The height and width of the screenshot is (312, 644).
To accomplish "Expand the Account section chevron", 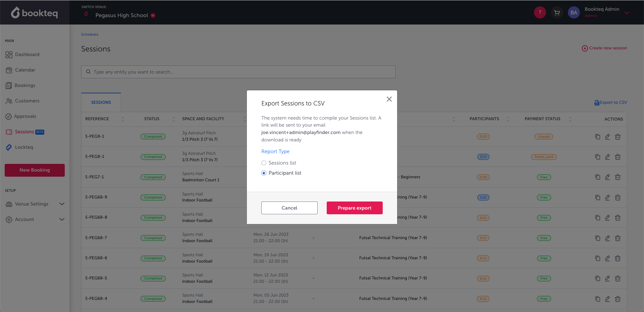I will (x=62, y=219).
